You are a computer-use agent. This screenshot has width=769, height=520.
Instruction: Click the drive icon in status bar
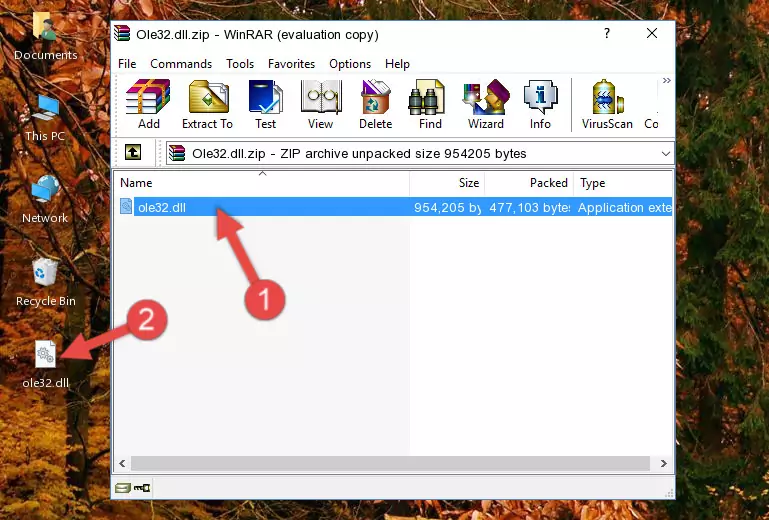click(122, 488)
